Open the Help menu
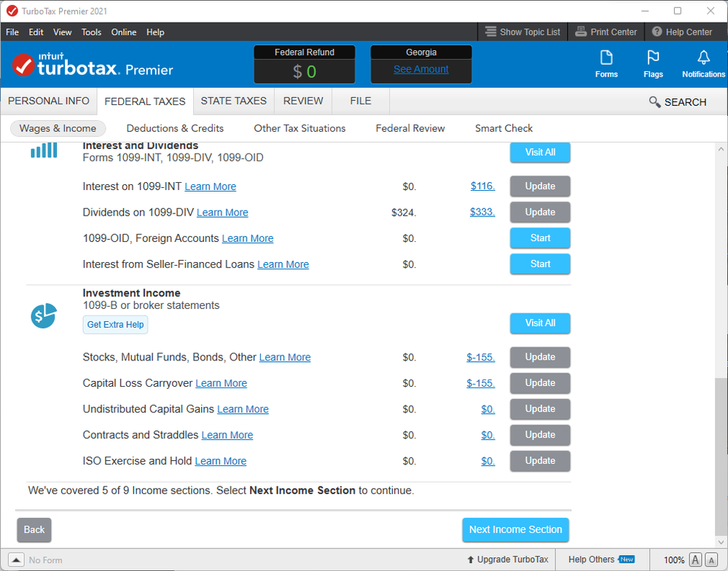Image resolution: width=728 pixels, height=571 pixels. tap(155, 32)
